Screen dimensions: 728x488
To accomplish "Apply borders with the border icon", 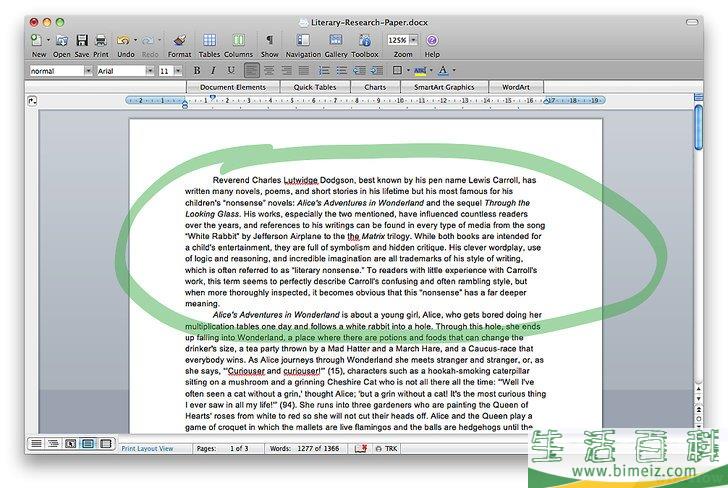I will pyautogui.click(x=397, y=71).
